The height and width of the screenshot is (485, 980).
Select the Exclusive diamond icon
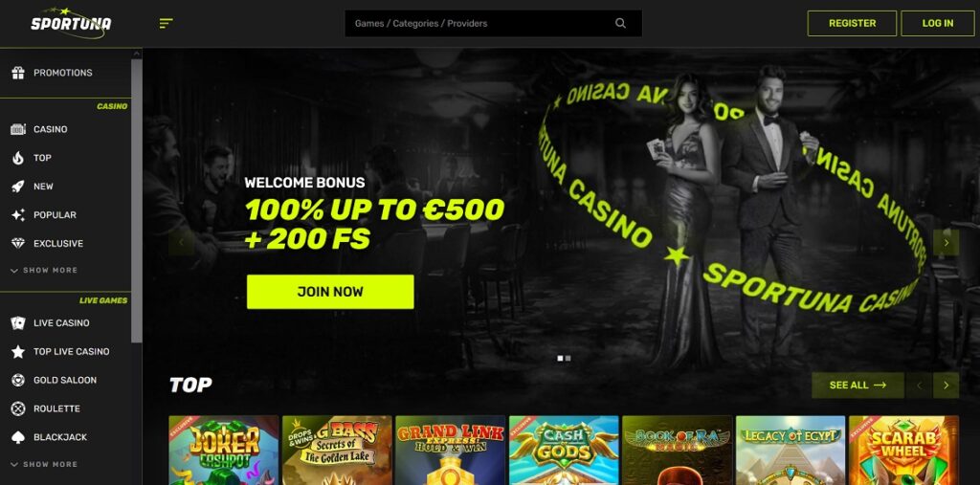[x=18, y=244]
